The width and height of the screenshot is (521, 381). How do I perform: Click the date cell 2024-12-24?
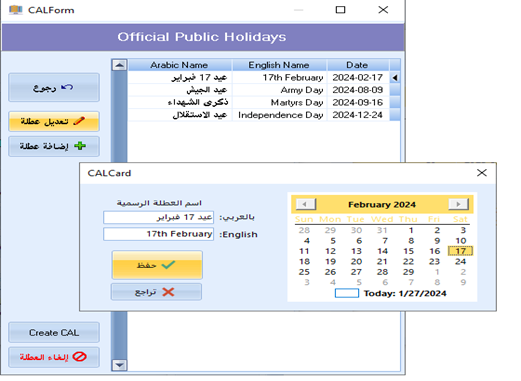[x=358, y=115]
